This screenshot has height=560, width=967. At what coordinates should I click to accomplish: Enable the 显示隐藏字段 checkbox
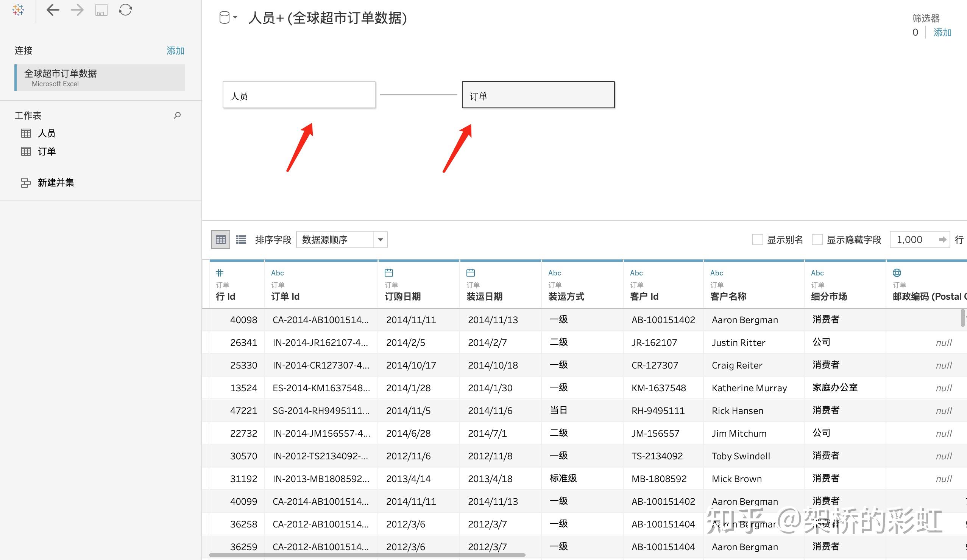point(817,240)
